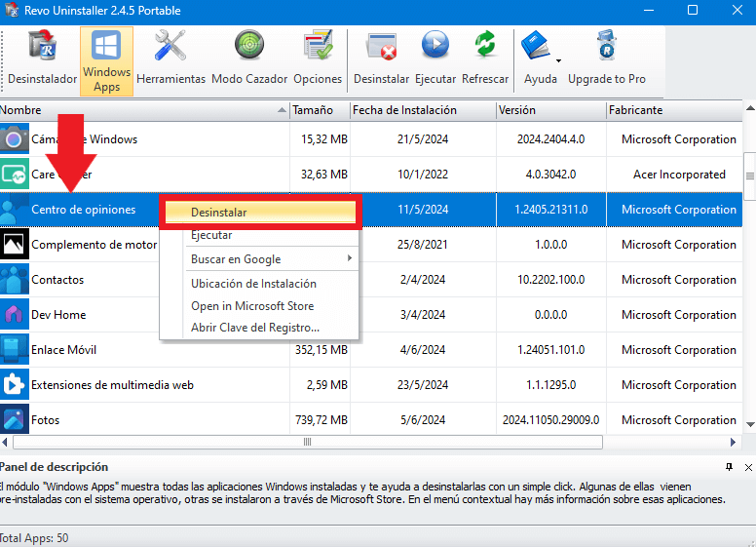Viewport: 756px width, 547px height.
Task: Click the Extensiones de multimedia web icon
Action: tap(15, 385)
